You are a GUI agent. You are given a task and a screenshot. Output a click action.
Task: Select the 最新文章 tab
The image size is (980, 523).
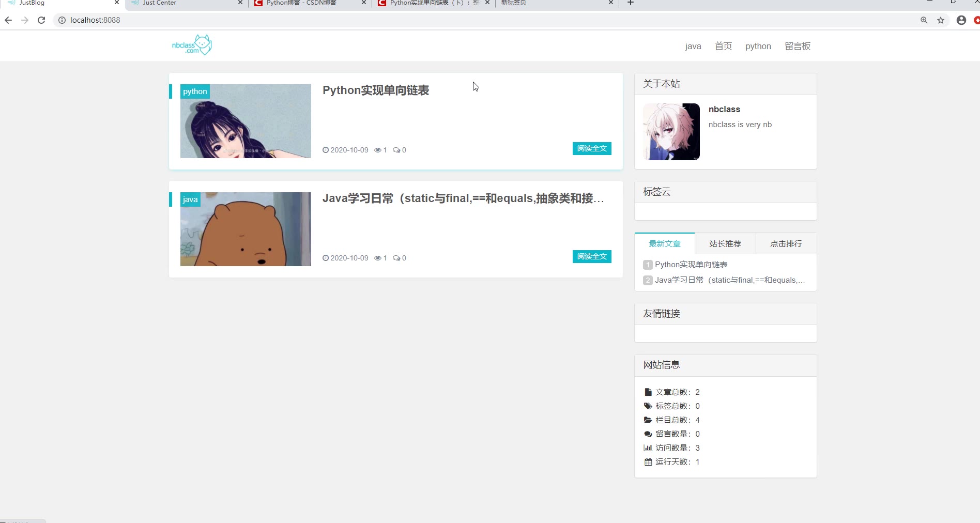tap(665, 243)
